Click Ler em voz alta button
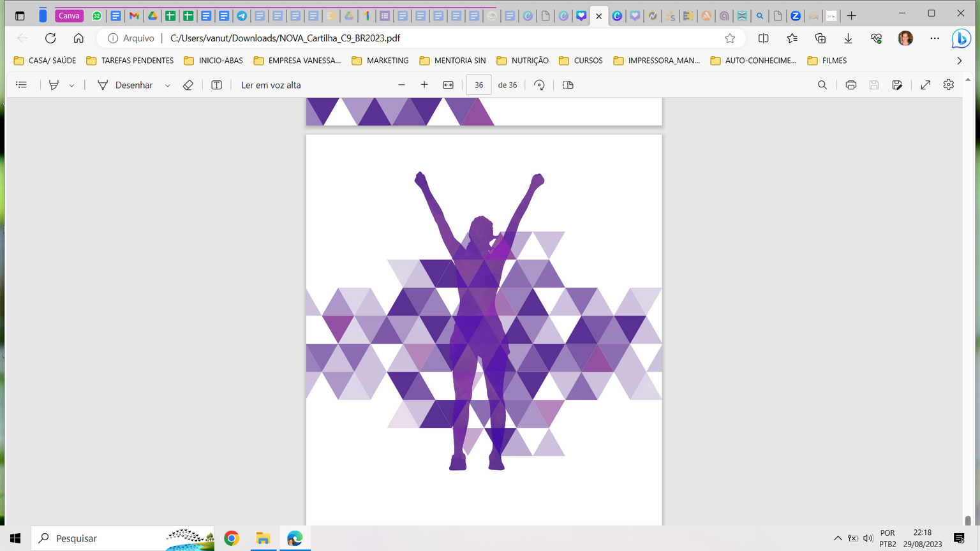The image size is (980, 551). 271,85
